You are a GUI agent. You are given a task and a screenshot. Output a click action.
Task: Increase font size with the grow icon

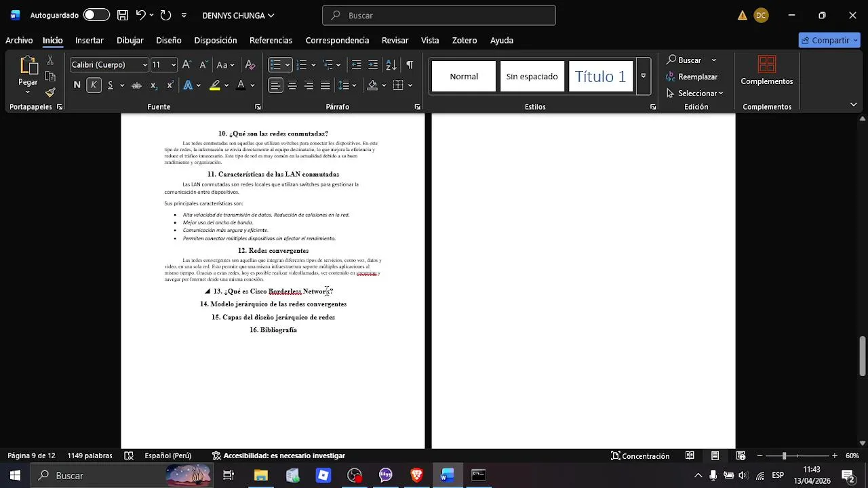click(x=186, y=64)
